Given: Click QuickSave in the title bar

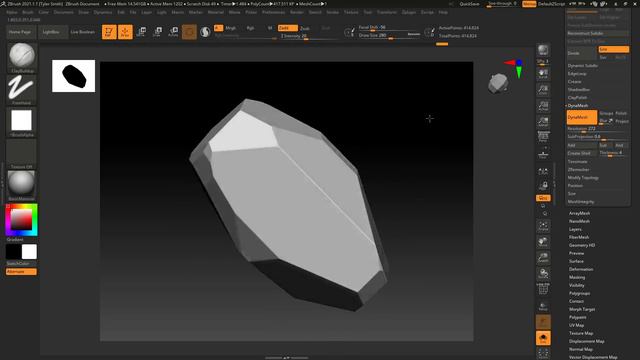Looking at the screenshot, I should [469, 4].
